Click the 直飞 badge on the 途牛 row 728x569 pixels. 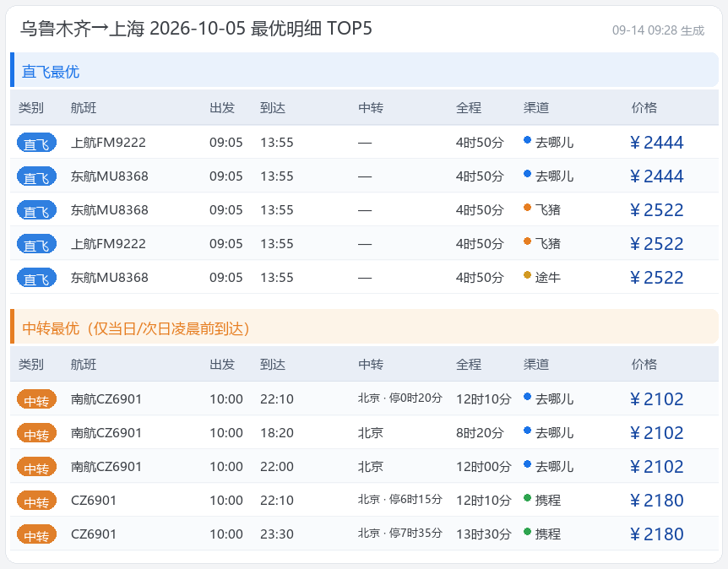click(36, 278)
